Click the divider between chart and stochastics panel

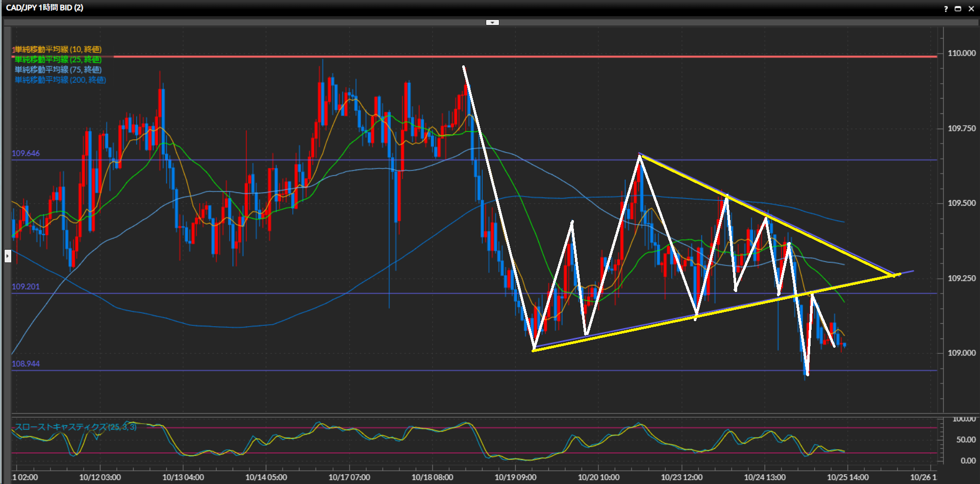474,413
